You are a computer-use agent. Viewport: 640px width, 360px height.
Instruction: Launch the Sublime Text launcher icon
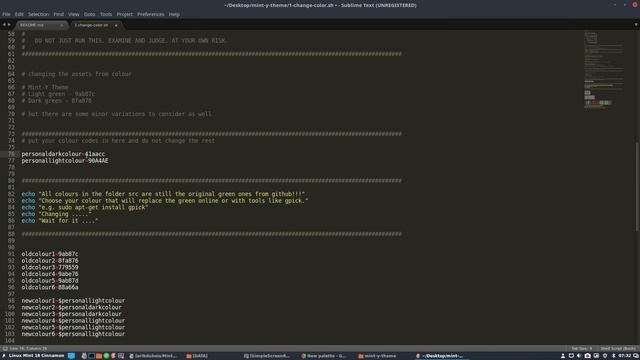(x=113, y=356)
